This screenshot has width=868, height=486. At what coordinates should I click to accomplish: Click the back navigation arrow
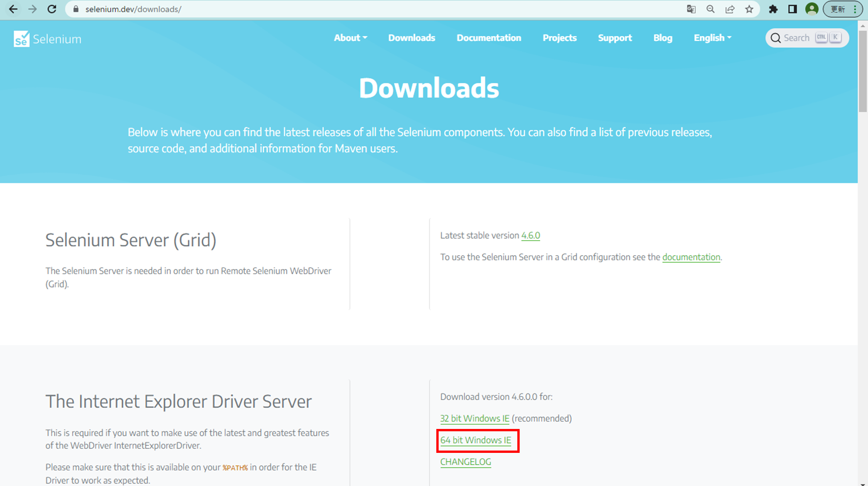point(13,9)
